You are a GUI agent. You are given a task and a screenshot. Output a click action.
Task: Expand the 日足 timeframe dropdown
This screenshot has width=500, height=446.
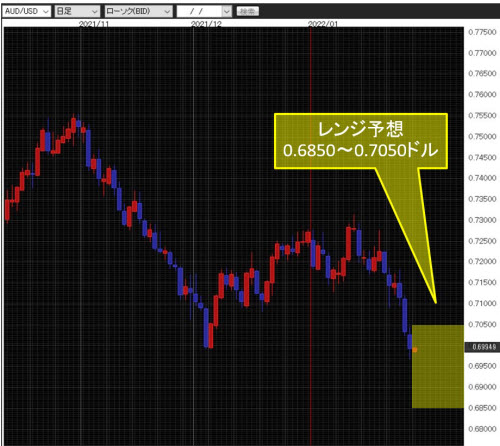tap(77, 11)
